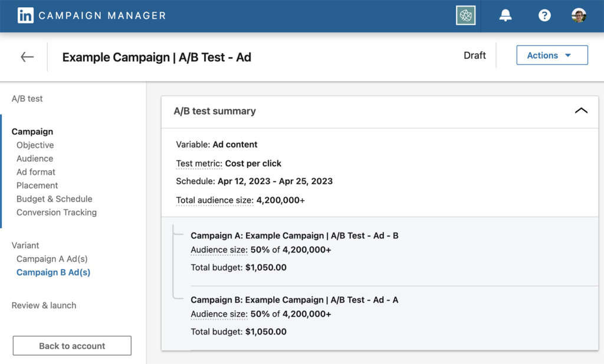604x364 pixels.
Task: Open the Budget & Schedule step
Action: click(x=54, y=199)
